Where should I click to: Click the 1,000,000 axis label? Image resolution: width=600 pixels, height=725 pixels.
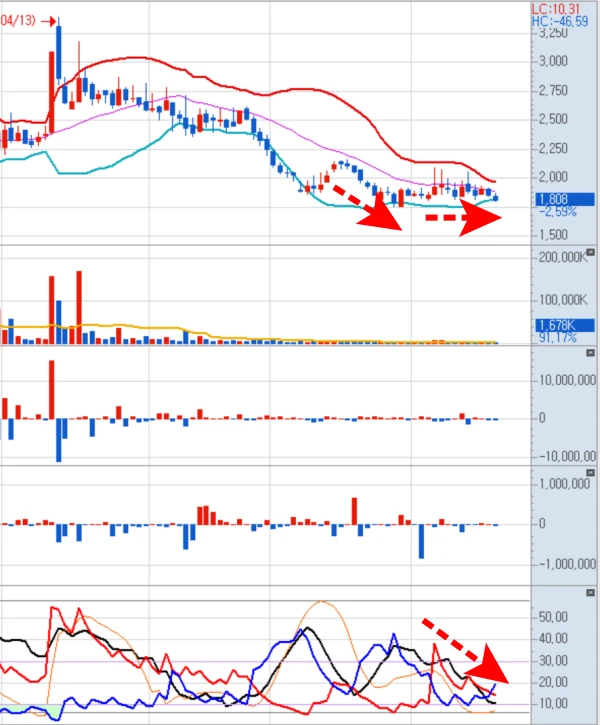pyautogui.click(x=564, y=484)
